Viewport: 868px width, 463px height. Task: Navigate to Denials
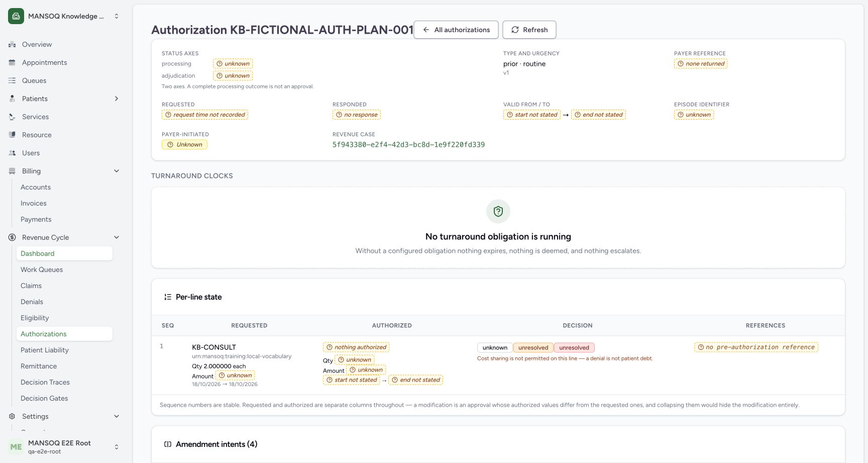tap(64, 302)
